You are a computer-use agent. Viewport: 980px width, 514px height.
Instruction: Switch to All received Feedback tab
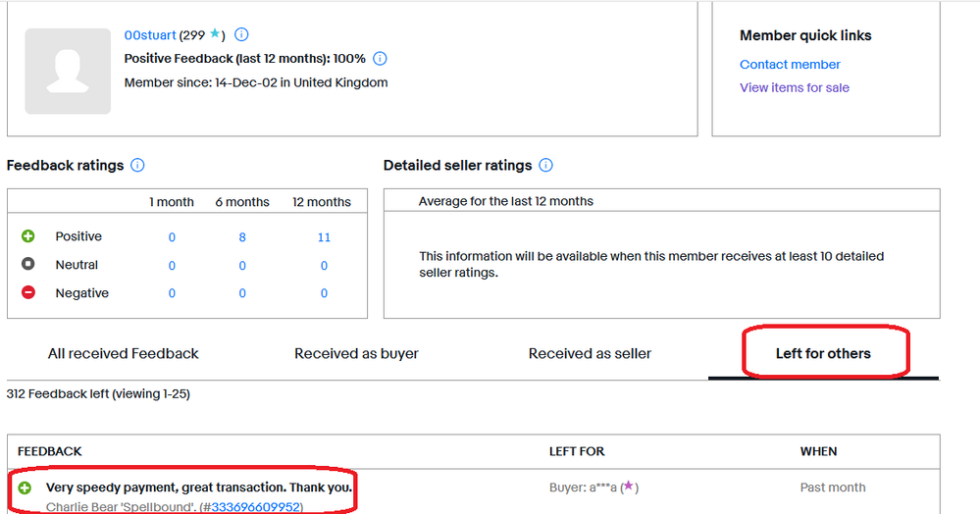(x=124, y=353)
